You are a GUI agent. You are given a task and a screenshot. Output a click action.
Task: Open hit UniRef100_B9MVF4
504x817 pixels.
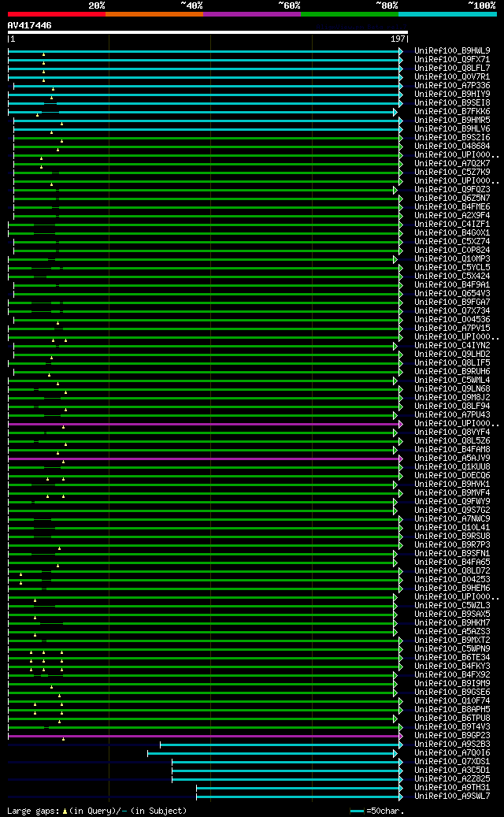click(x=452, y=492)
